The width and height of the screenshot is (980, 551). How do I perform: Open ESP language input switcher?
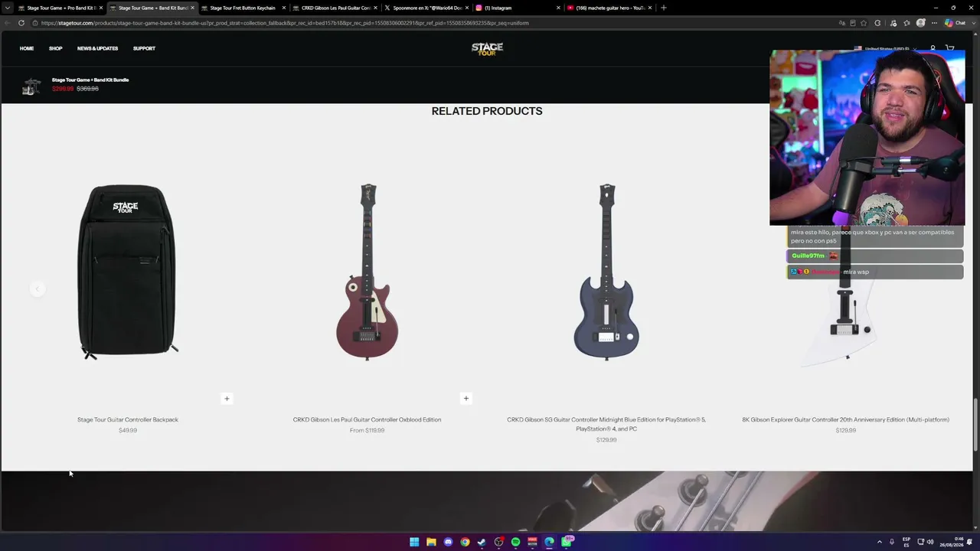906,542
